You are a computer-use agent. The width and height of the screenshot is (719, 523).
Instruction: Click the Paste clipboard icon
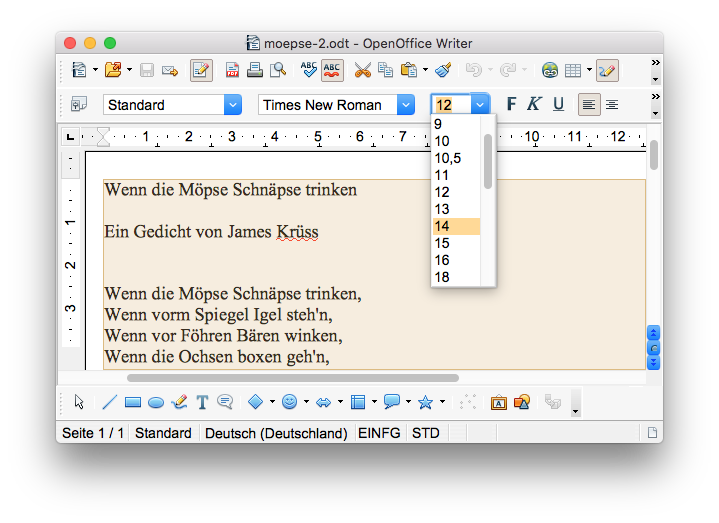tap(409, 70)
